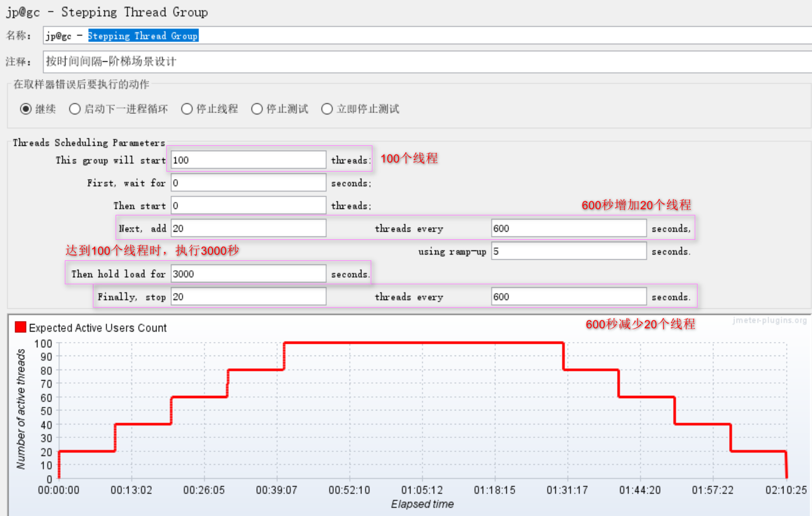
Task: Click the "02:10:25" time axis label
Action: click(x=786, y=490)
